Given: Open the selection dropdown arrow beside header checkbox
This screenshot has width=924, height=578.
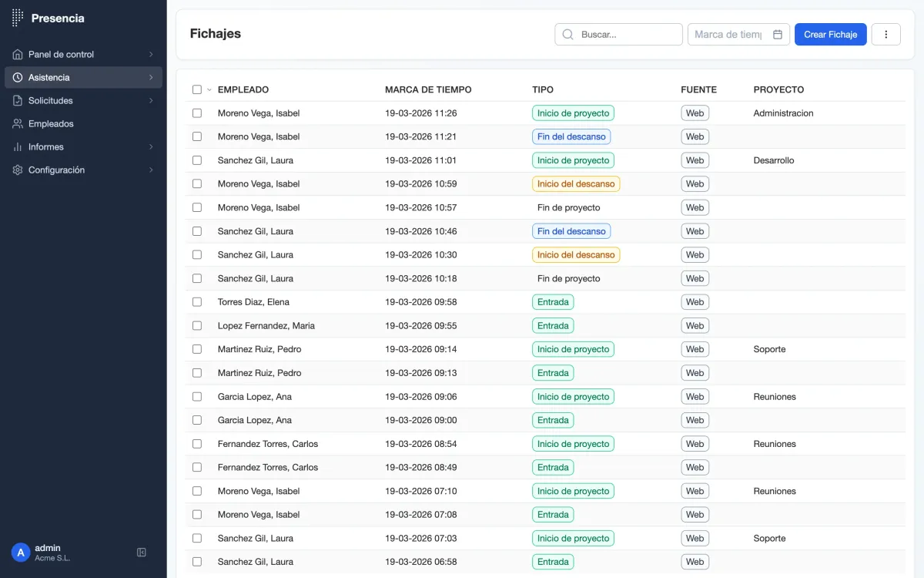Looking at the screenshot, I should pos(209,90).
